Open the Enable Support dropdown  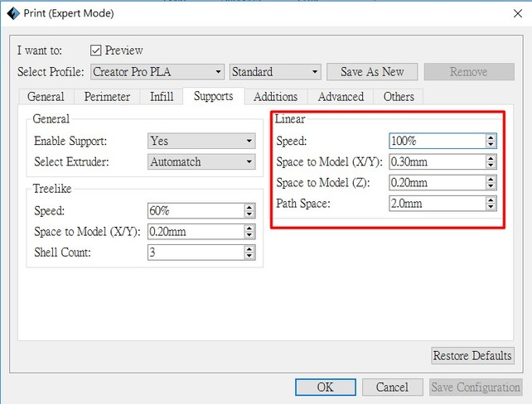pyautogui.click(x=201, y=142)
